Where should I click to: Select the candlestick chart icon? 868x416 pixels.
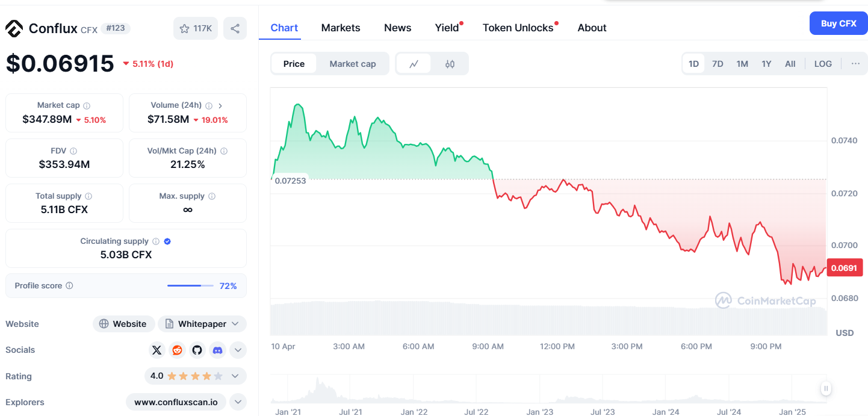click(x=450, y=63)
